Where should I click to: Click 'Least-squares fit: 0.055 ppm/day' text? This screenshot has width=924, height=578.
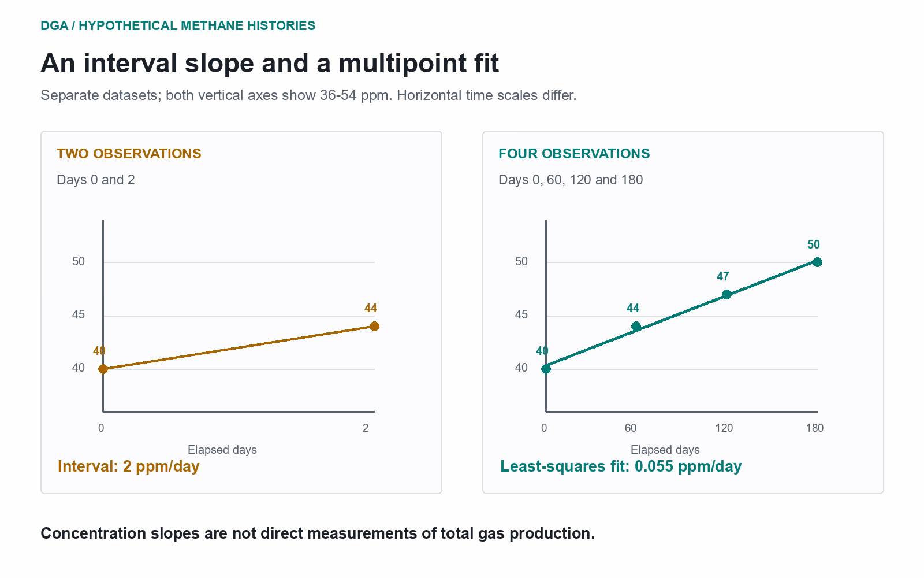point(621,466)
